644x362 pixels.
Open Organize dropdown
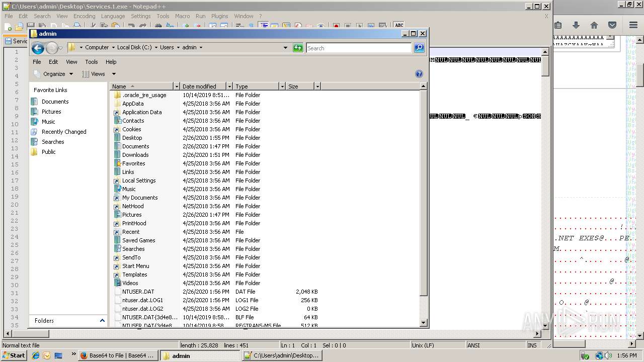[53, 74]
